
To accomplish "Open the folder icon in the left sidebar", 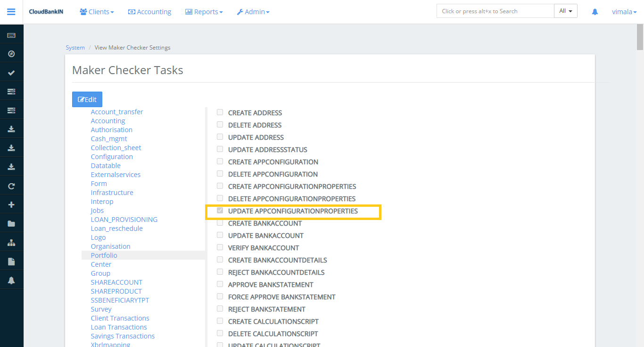I will point(11,223).
